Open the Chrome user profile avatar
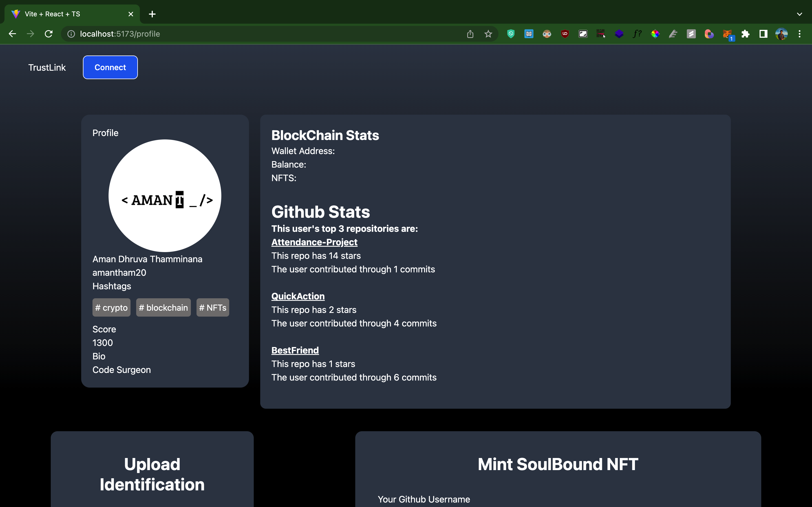Image resolution: width=812 pixels, height=507 pixels. click(x=782, y=34)
